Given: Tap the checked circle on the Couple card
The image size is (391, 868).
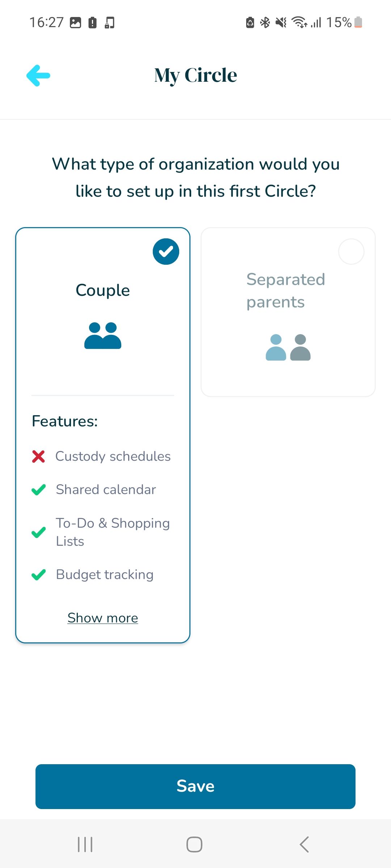Looking at the screenshot, I should pos(166,251).
